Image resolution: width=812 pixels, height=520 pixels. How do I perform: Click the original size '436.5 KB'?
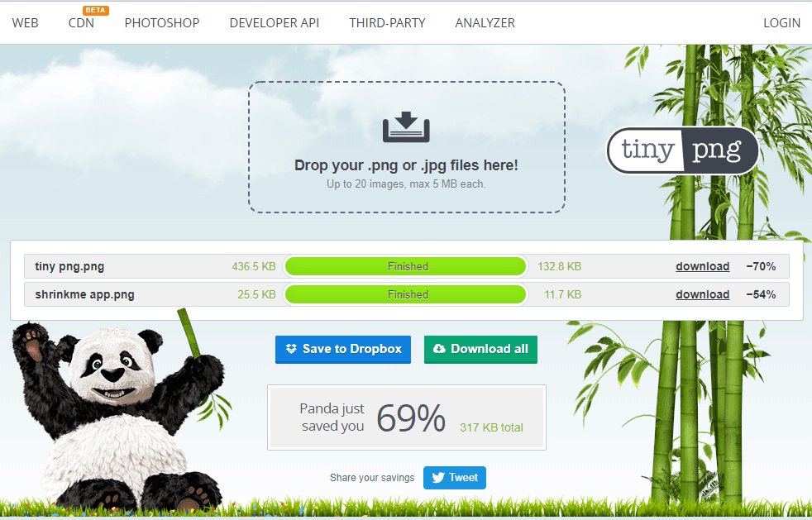[x=254, y=266]
